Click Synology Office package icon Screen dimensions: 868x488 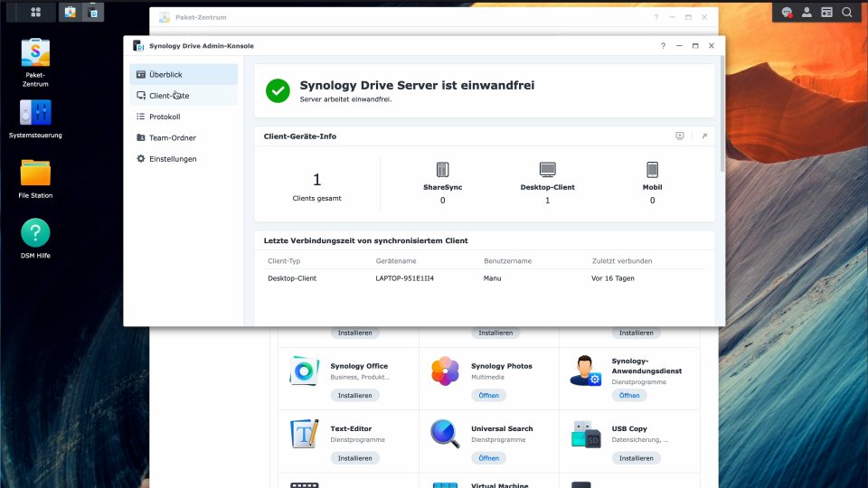click(304, 371)
